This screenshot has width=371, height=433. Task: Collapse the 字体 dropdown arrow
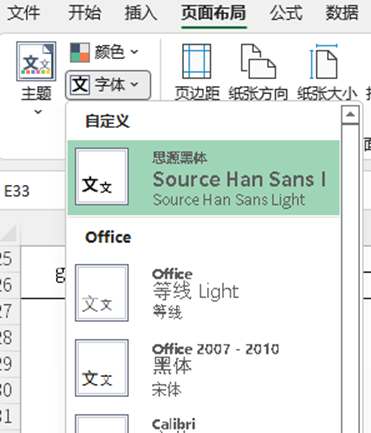(134, 84)
